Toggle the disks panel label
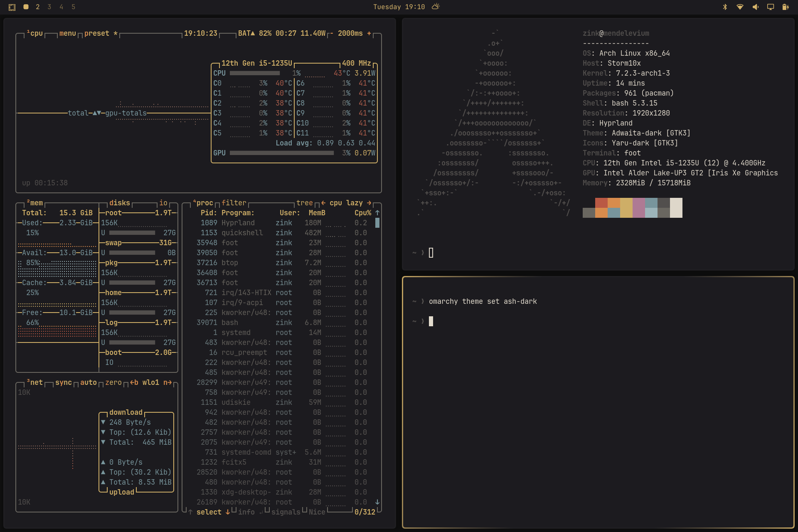Screen dimensions: 798x532 point(120,203)
